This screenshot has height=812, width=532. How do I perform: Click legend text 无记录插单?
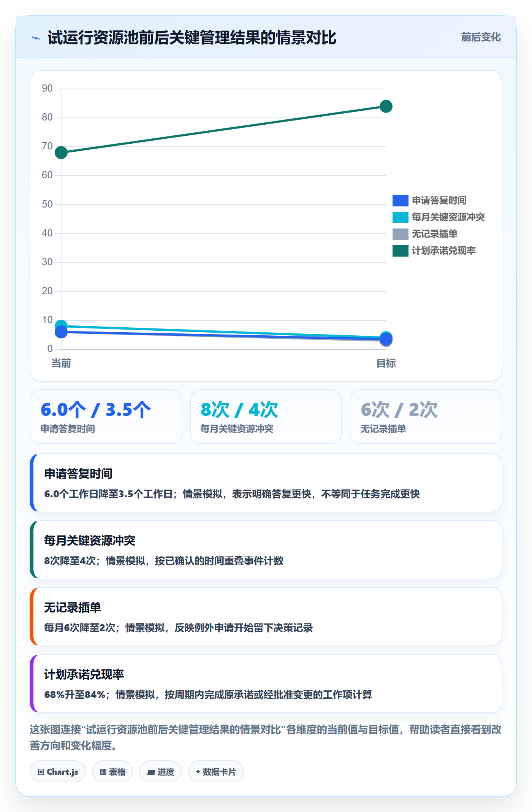(435, 234)
